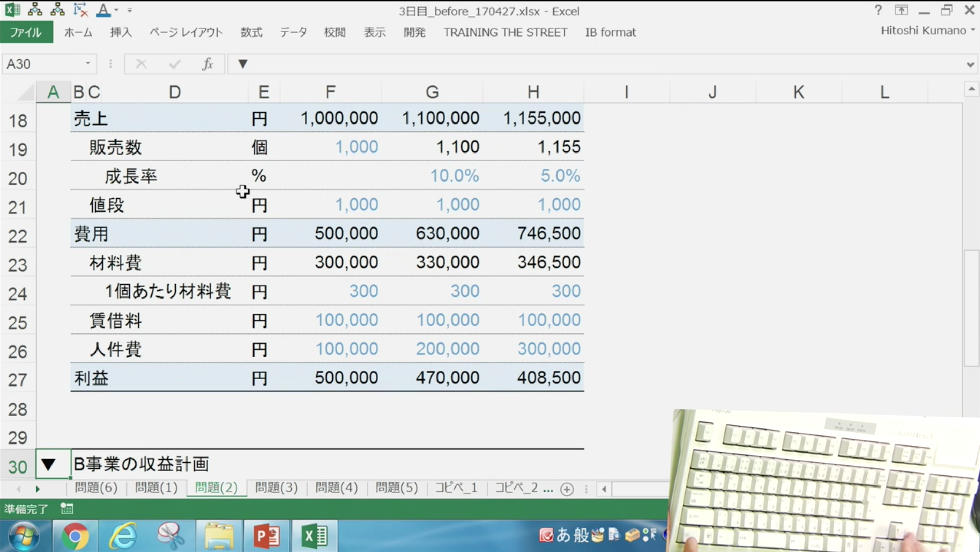
Task: Click macro record icon in status bar
Action: coord(67,509)
